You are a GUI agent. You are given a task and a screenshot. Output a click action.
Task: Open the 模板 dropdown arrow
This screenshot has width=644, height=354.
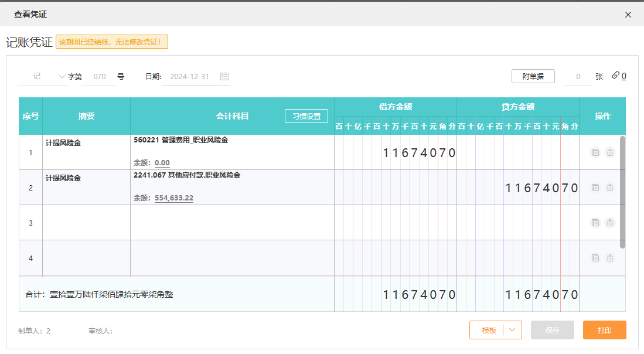[x=513, y=330]
